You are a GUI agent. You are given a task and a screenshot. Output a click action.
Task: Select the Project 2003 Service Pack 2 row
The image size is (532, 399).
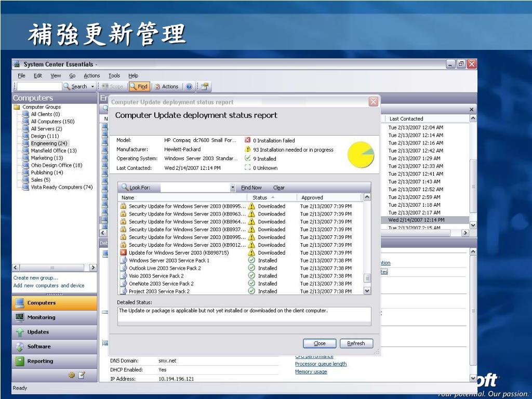click(241, 291)
